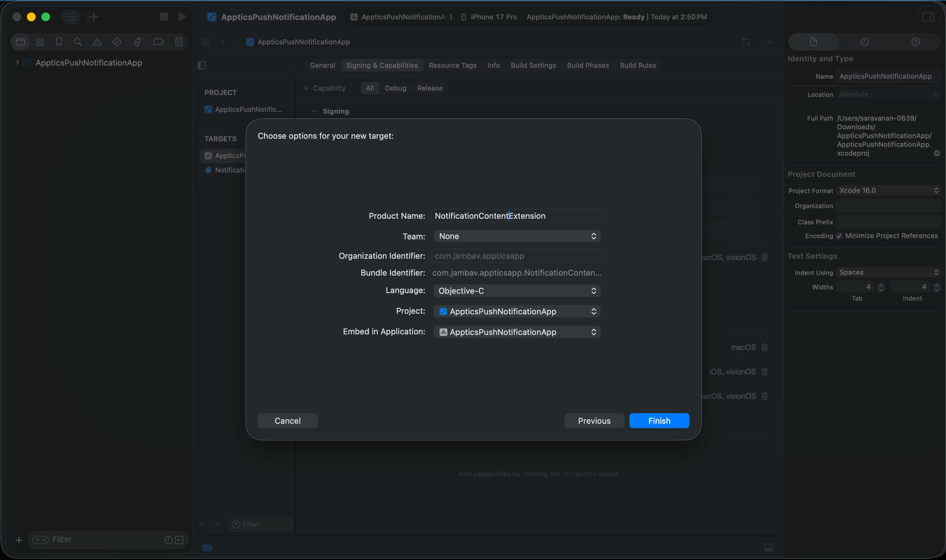Click the Previous button
Screen dimensions: 946x560
(594, 421)
